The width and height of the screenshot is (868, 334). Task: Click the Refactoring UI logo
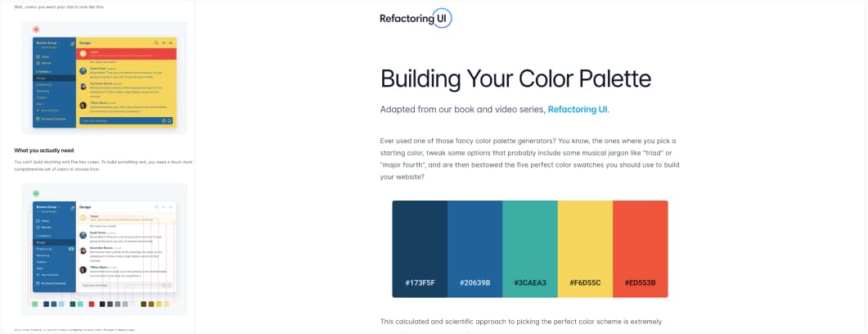click(416, 19)
